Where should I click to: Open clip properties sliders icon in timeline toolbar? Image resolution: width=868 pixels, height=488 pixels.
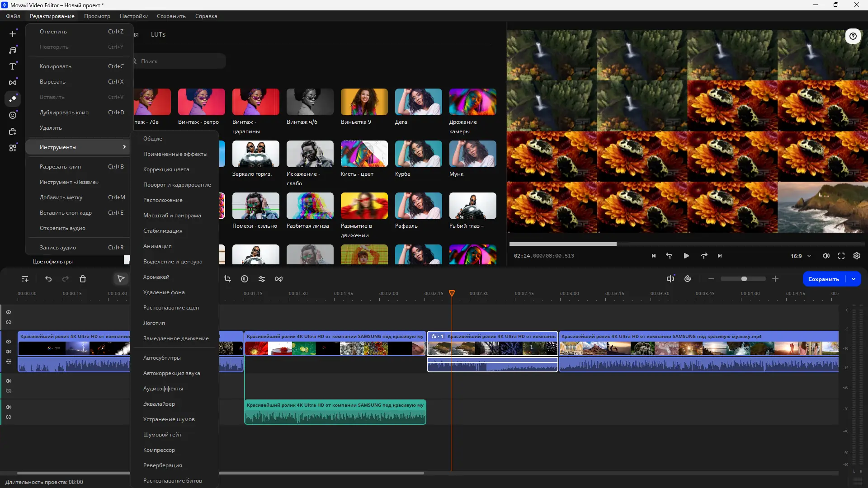pyautogui.click(x=262, y=279)
